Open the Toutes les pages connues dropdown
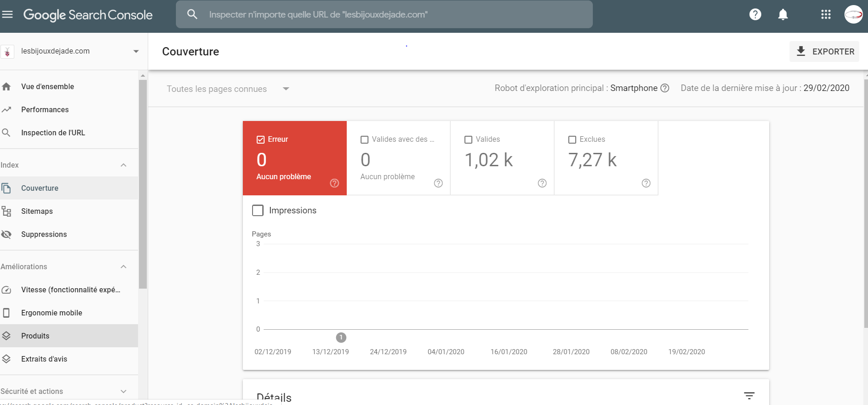Image resolution: width=868 pixels, height=405 pixels. click(286, 89)
